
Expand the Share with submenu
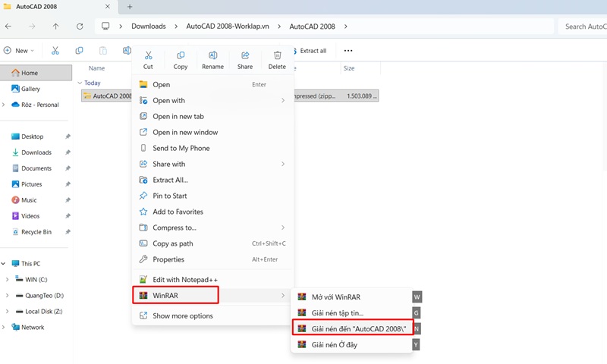(212, 164)
